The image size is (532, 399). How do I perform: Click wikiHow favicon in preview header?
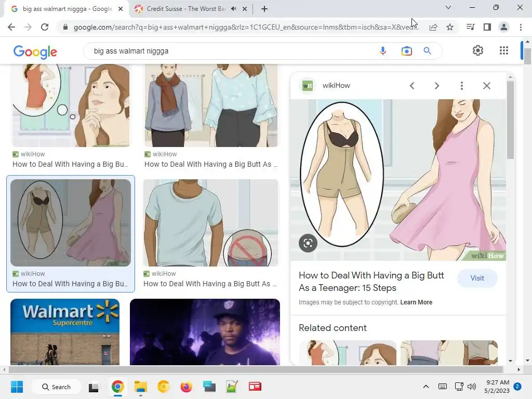pyautogui.click(x=308, y=86)
